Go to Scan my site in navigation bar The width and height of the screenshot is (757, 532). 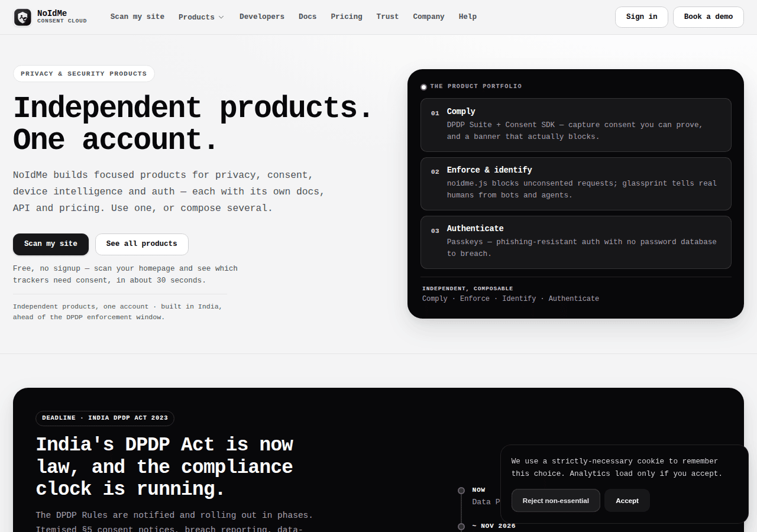[137, 17]
